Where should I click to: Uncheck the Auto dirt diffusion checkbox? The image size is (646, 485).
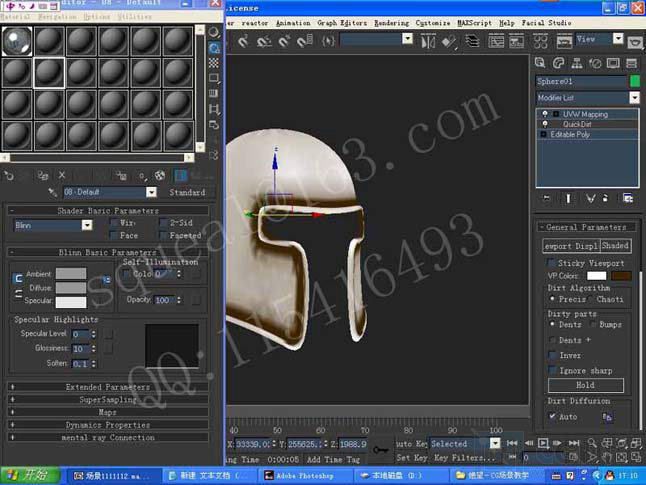click(552, 417)
